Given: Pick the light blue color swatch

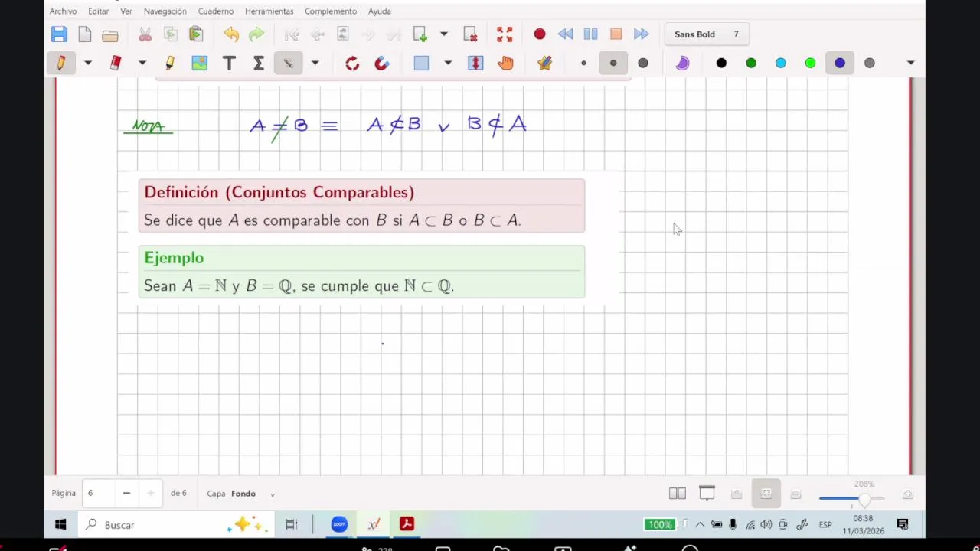Looking at the screenshot, I should (781, 63).
